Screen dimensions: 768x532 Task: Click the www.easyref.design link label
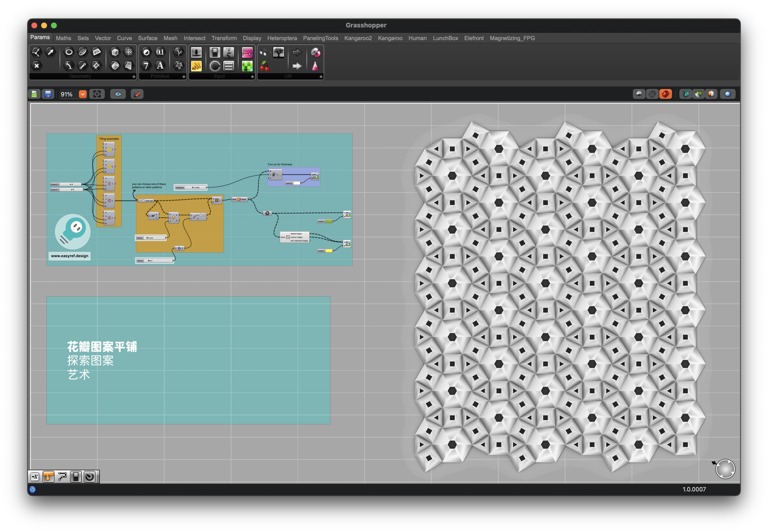pyautogui.click(x=69, y=256)
